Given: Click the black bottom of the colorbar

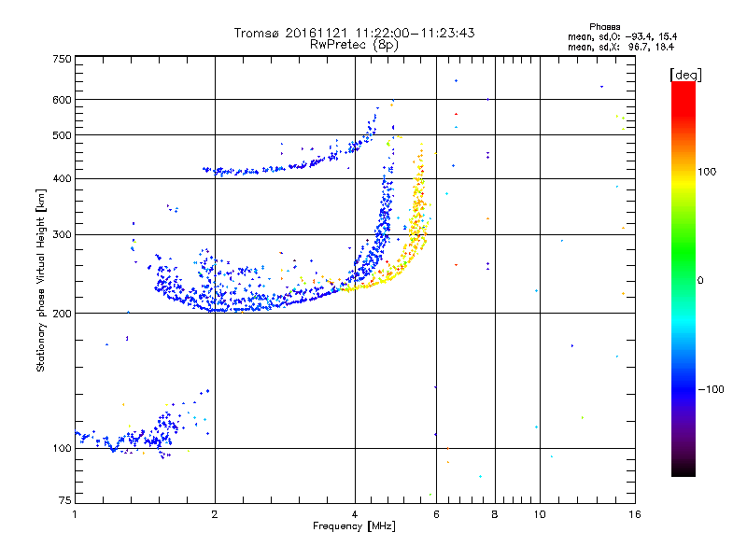Looking at the screenshot, I should 684,469.
